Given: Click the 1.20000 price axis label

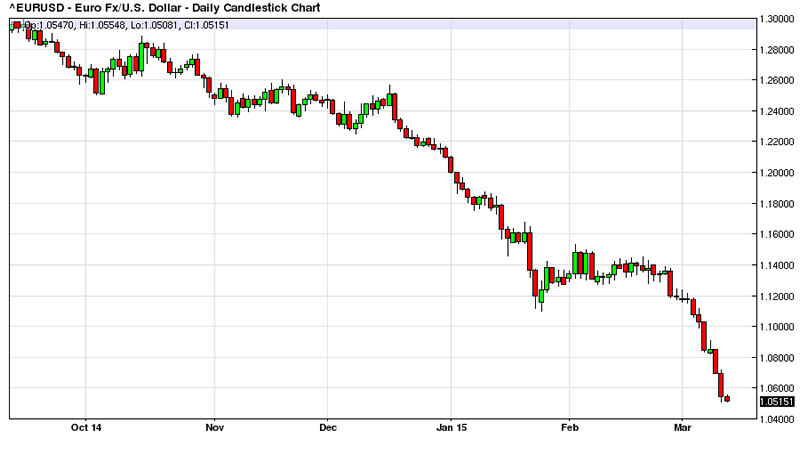Looking at the screenshot, I should pyautogui.click(x=777, y=173).
